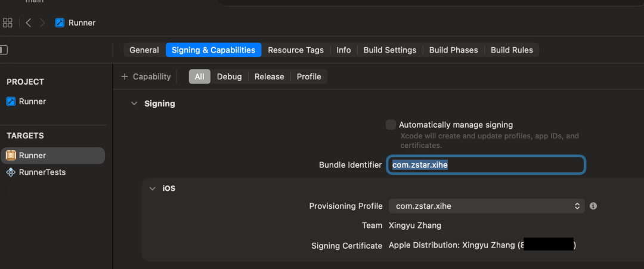Click the info icon beside Provisioning Profile

tap(593, 206)
